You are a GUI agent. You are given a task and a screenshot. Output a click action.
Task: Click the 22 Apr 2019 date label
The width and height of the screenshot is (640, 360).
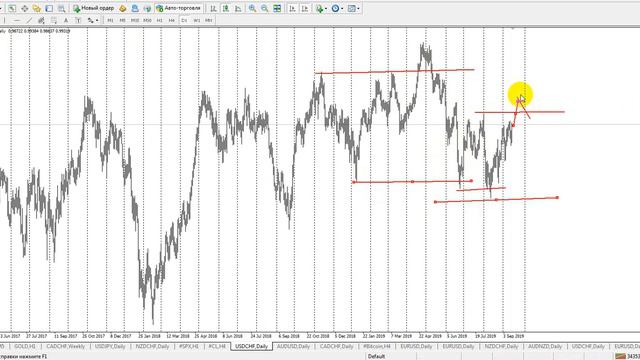pyautogui.click(x=430, y=336)
